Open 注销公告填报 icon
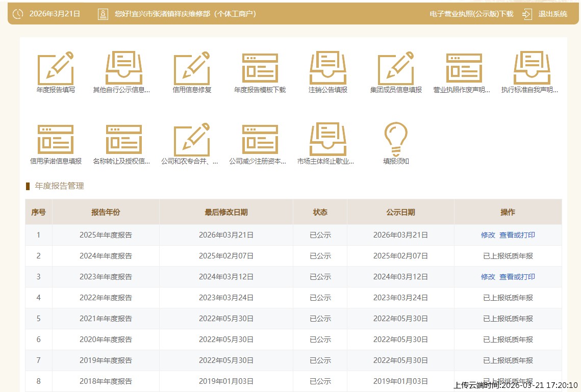The width and height of the screenshot is (581, 392). [x=328, y=68]
